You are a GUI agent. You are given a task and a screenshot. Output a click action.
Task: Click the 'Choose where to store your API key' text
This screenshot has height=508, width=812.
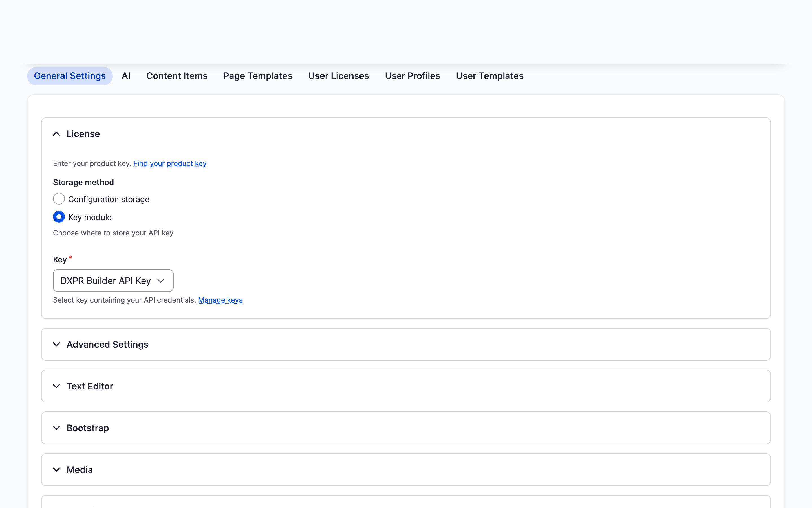click(113, 233)
